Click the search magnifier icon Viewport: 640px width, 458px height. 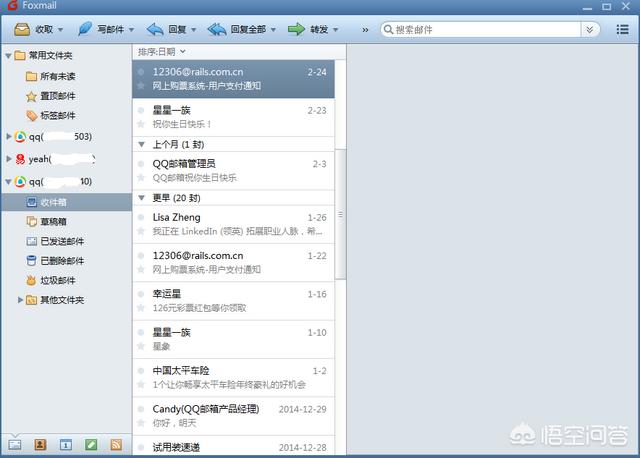click(x=388, y=29)
